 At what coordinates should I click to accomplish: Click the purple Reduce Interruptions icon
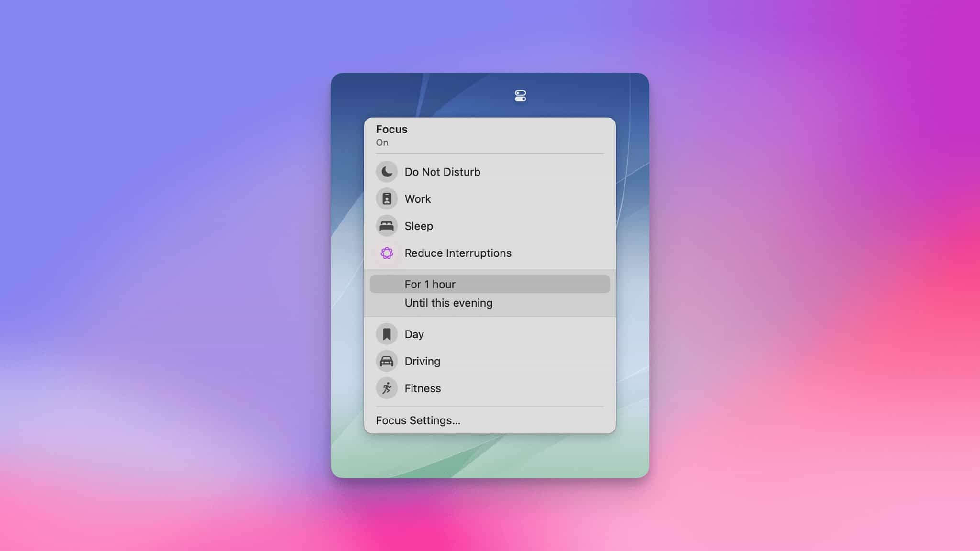[x=387, y=253]
